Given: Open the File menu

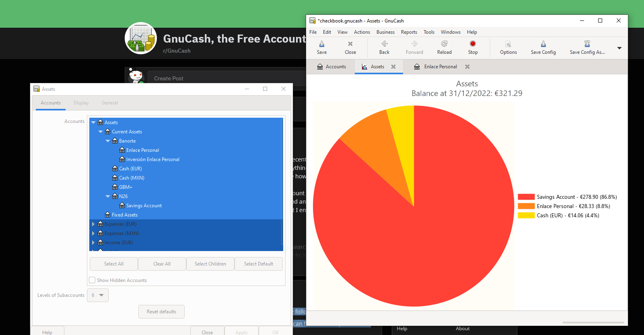Looking at the screenshot, I should click(x=313, y=32).
